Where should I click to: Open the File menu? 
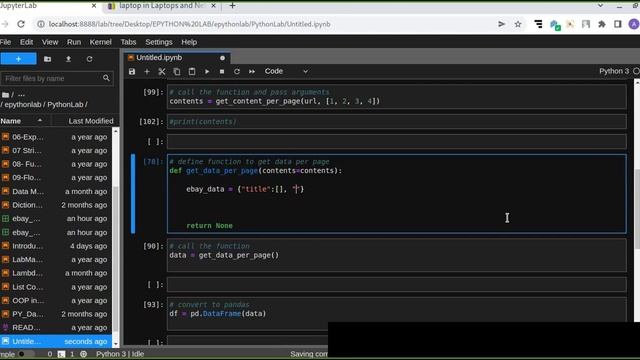coord(5,42)
